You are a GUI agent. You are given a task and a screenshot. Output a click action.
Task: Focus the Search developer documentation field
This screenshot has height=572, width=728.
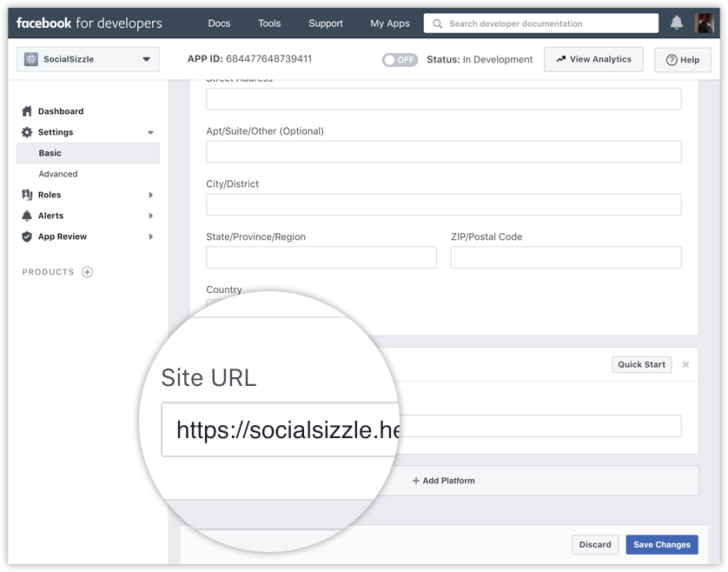(x=541, y=23)
